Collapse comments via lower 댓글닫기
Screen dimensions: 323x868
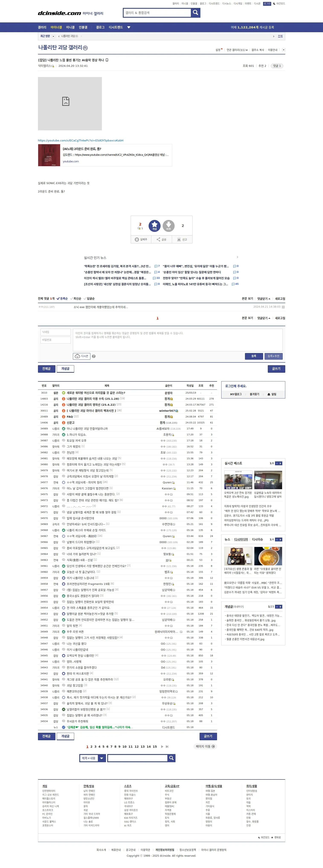(x=264, y=318)
